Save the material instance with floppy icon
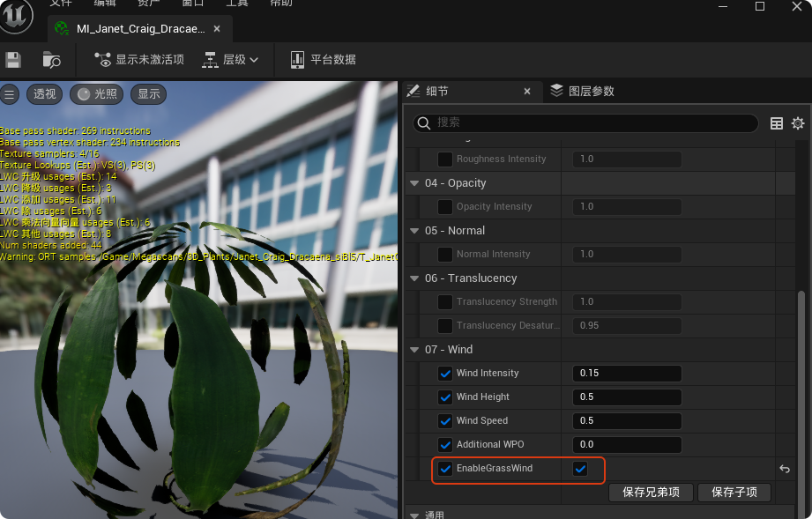Viewport: 812px width, 519px height. [13, 60]
